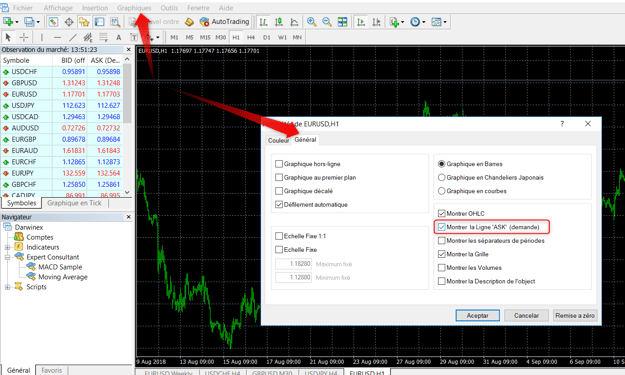Switch chart to H4 timeframe
This screenshot has width=625, height=375.
tap(251, 37)
